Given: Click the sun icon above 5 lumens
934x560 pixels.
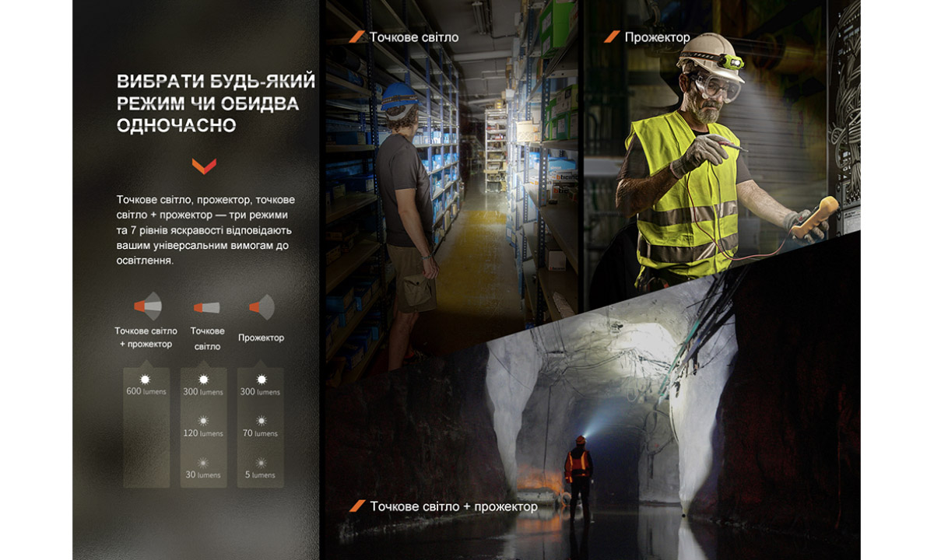Looking at the screenshot, I should [x=261, y=462].
